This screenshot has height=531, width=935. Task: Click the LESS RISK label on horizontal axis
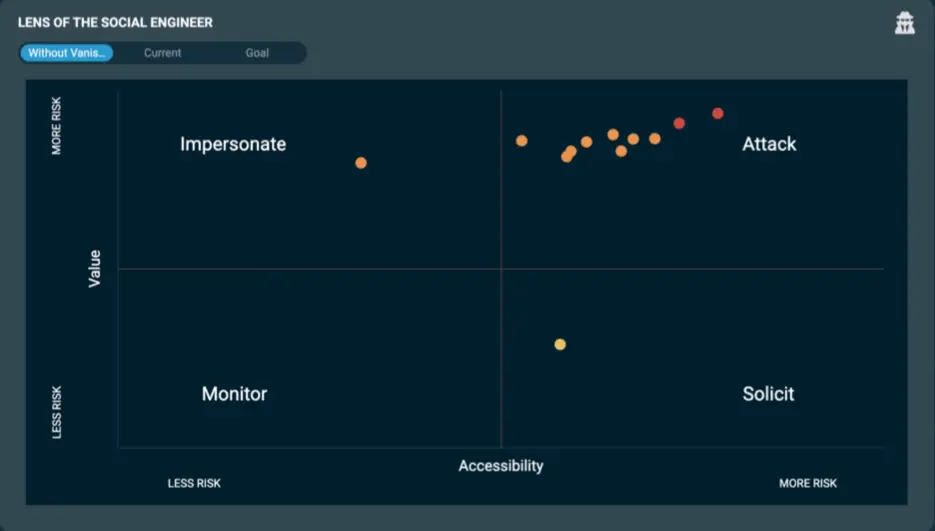pyautogui.click(x=194, y=484)
